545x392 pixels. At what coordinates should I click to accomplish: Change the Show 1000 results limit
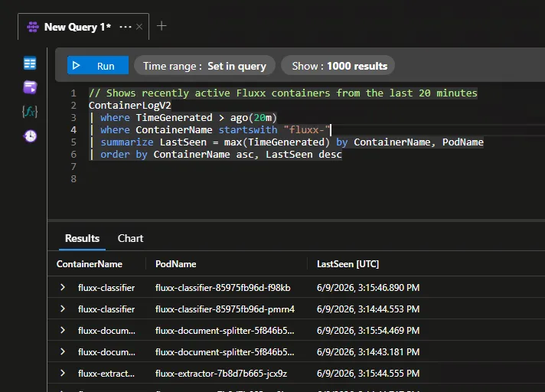pyautogui.click(x=338, y=66)
